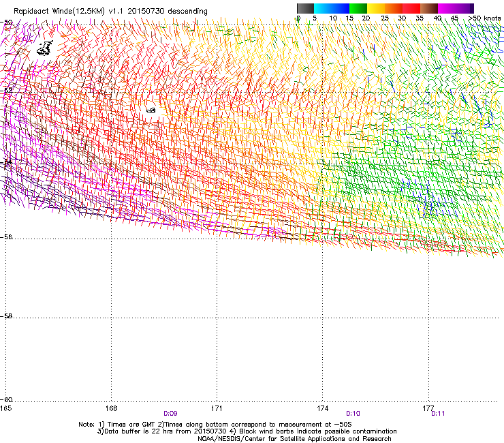Click the '25' knots legend tick label
Image resolution: width=504 pixels, height=443 pixels.
385,18
